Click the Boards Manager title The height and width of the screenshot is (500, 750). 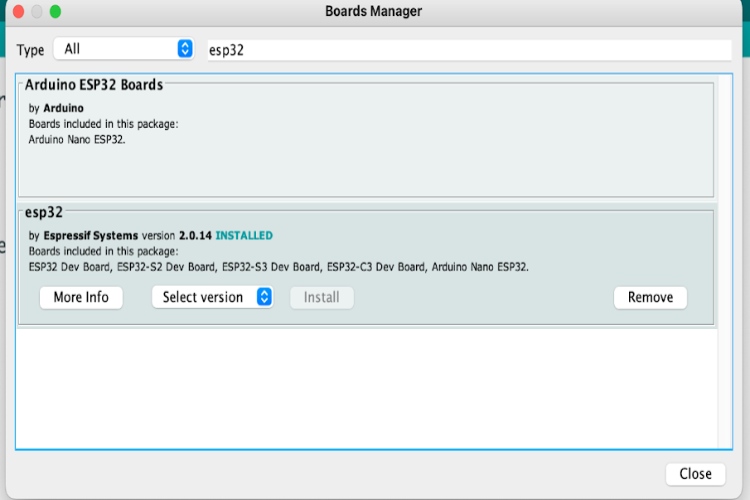[374, 11]
